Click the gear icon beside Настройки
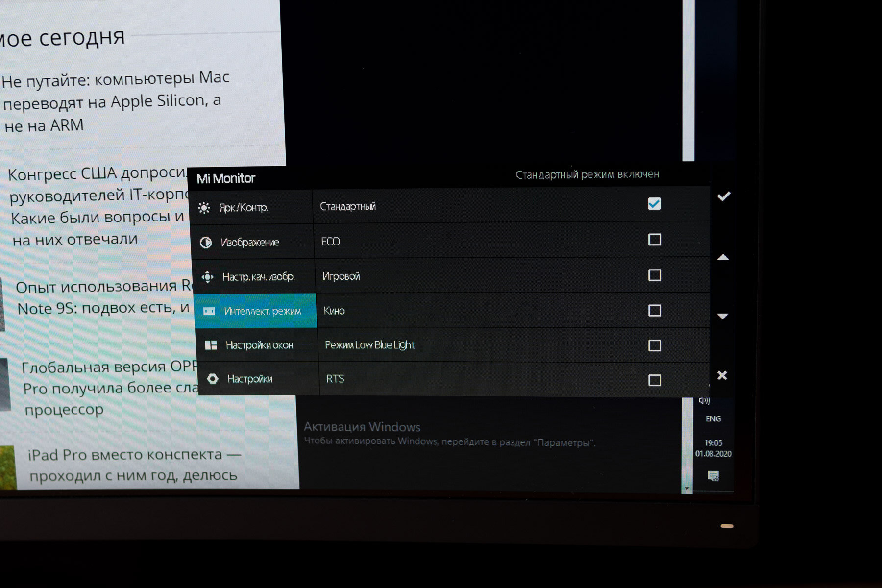882x588 pixels. 213,379
